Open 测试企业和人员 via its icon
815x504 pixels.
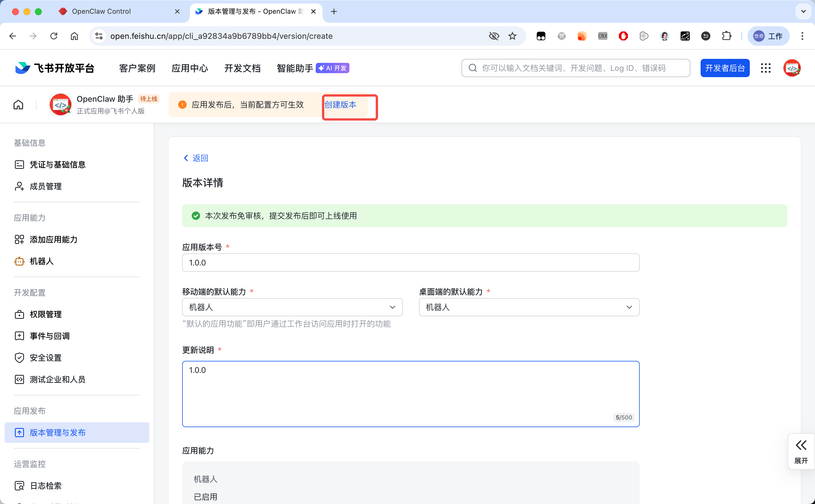point(19,379)
